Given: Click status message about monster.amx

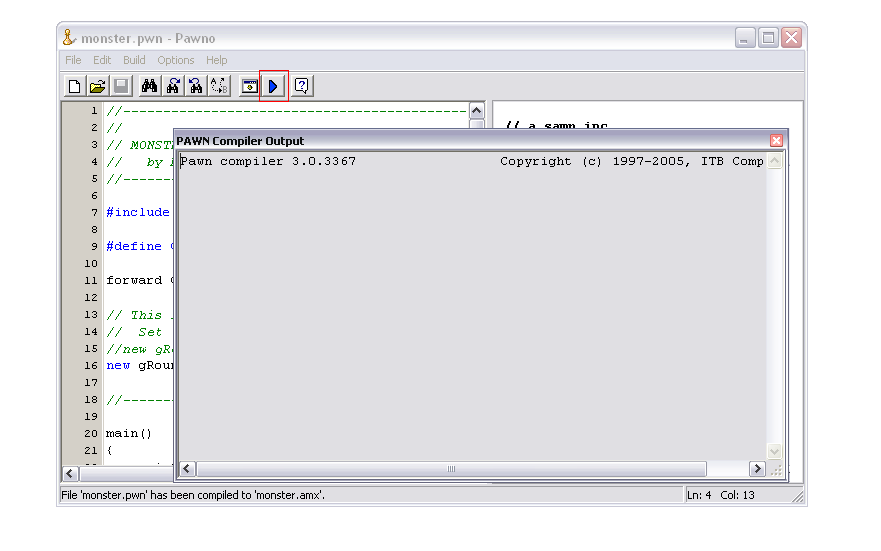Looking at the screenshot, I should (x=193, y=495).
